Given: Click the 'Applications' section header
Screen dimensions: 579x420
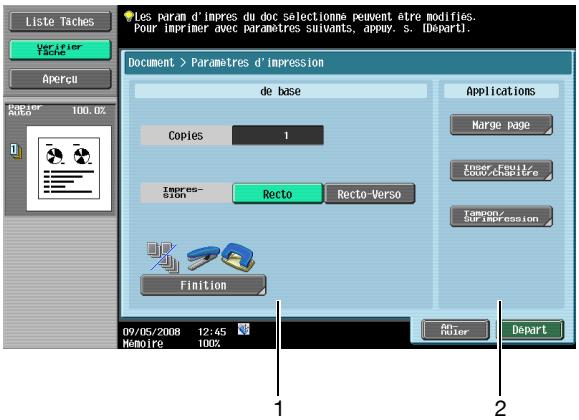Looking at the screenshot, I should [501, 91].
